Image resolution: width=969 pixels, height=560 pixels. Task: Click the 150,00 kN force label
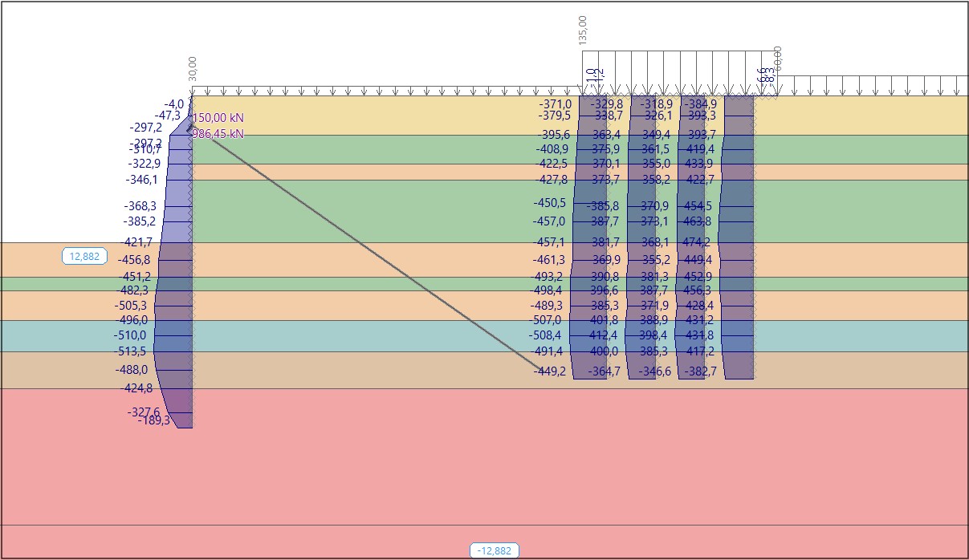point(218,118)
